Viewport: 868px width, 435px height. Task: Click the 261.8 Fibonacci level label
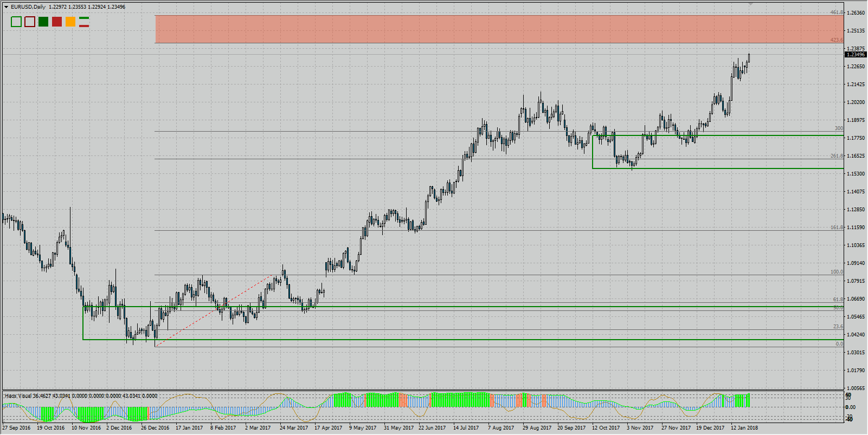point(837,156)
